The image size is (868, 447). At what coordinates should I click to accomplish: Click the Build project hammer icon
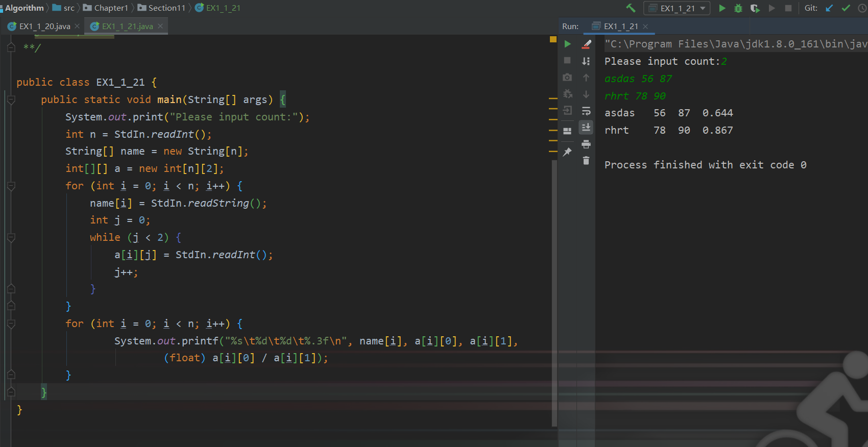[x=631, y=8]
